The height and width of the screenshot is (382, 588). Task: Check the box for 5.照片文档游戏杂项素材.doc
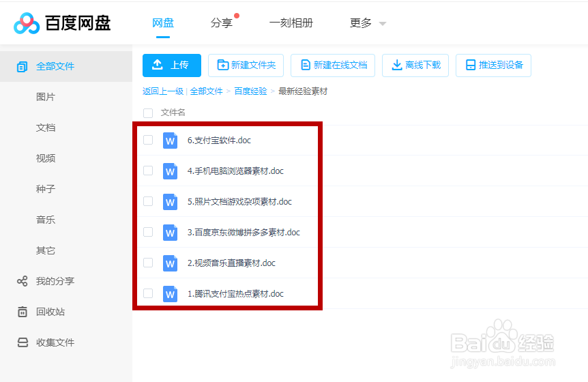148,201
